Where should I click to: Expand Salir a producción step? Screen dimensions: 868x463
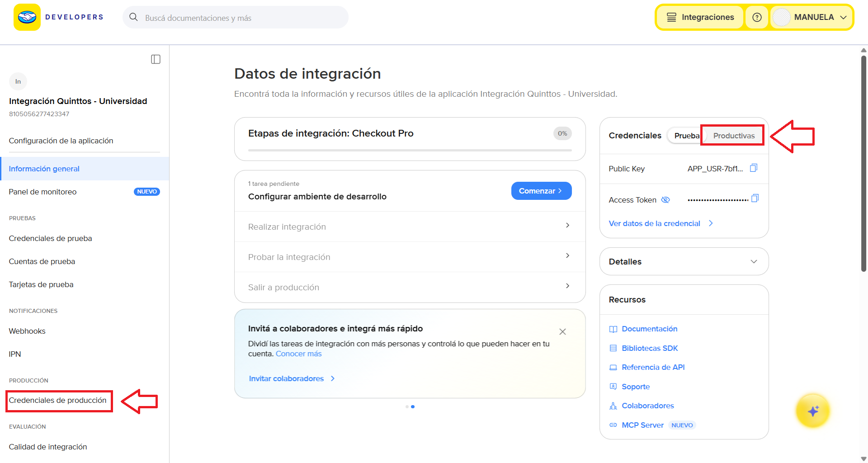[410, 287]
